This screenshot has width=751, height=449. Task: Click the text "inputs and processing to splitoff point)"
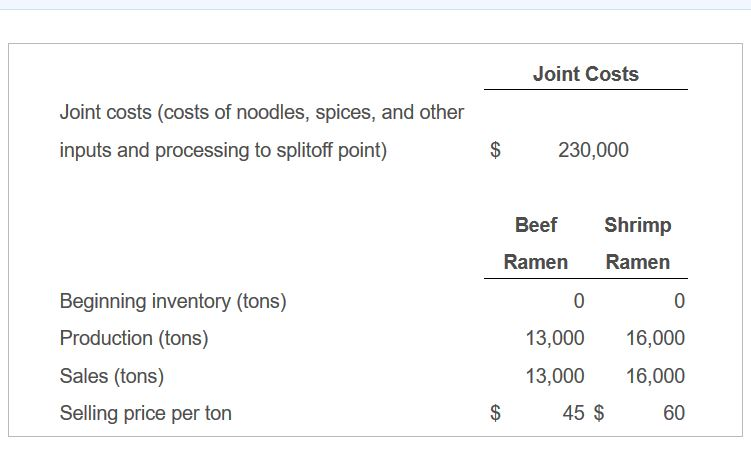(x=223, y=150)
